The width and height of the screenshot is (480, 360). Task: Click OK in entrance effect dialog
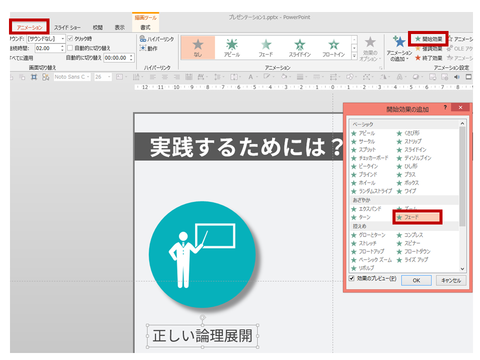point(416,281)
